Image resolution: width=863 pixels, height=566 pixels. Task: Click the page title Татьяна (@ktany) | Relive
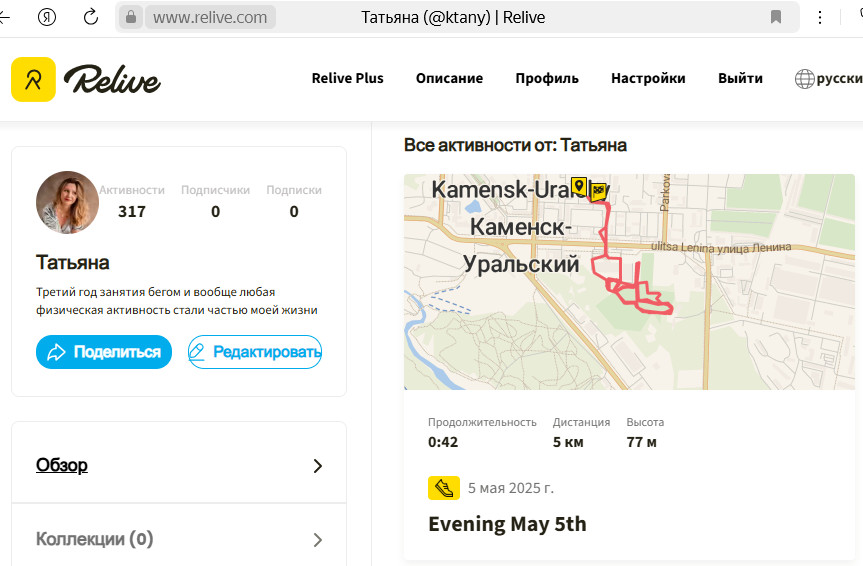click(453, 17)
